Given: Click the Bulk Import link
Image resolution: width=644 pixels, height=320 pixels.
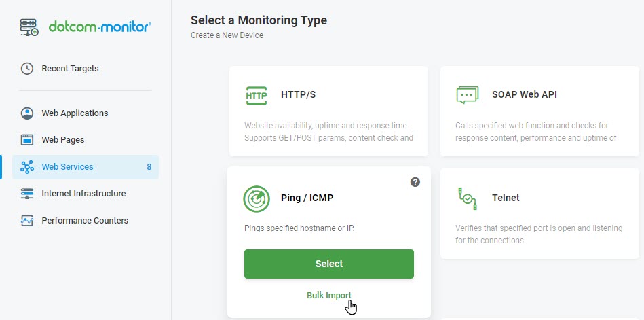Looking at the screenshot, I should [328, 296].
